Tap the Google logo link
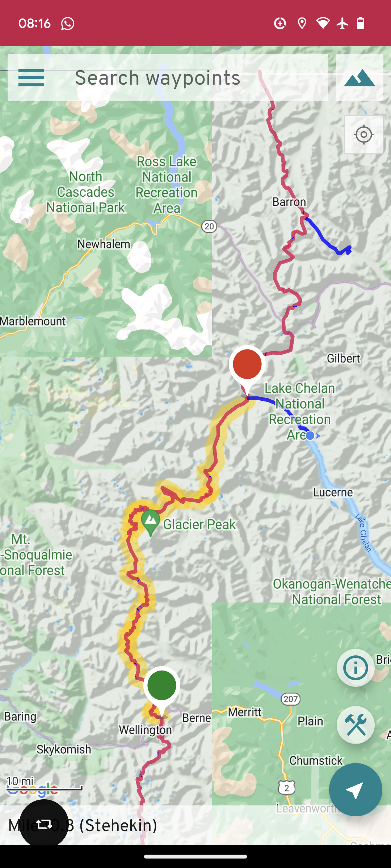391x868 pixels. (33, 790)
